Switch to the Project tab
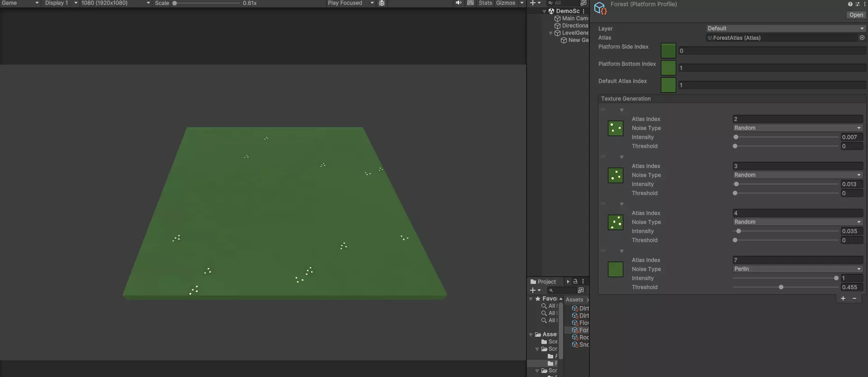Image resolution: width=868 pixels, height=377 pixels. [x=543, y=282]
